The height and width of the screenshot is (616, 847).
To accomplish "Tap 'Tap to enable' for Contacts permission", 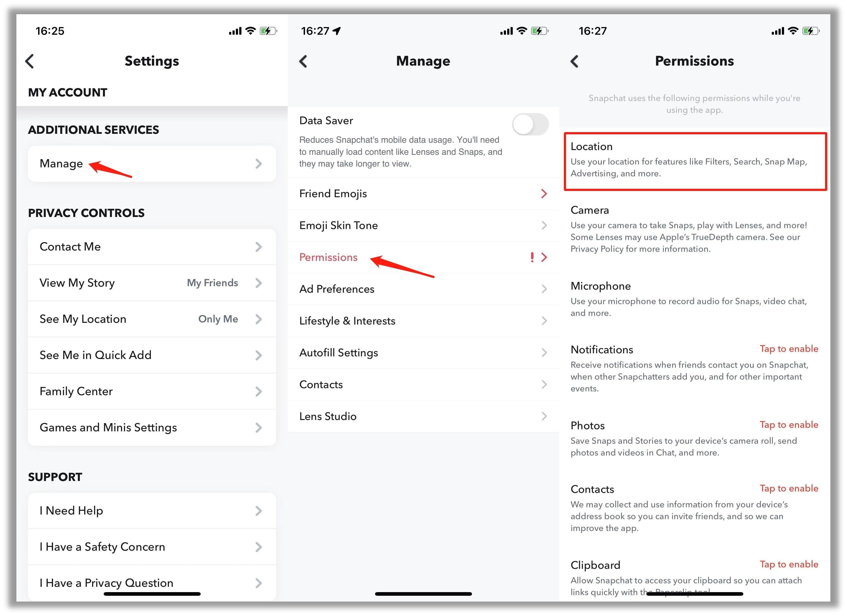I will click(x=789, y=489).
